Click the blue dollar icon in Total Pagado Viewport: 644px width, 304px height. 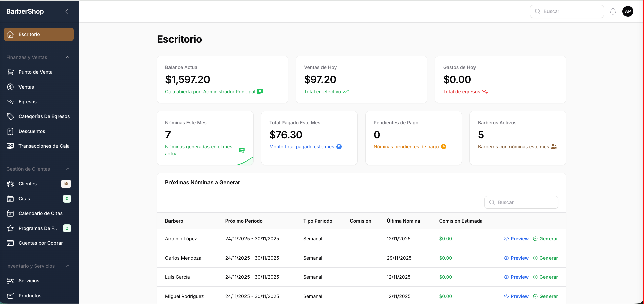click(339, 147)
